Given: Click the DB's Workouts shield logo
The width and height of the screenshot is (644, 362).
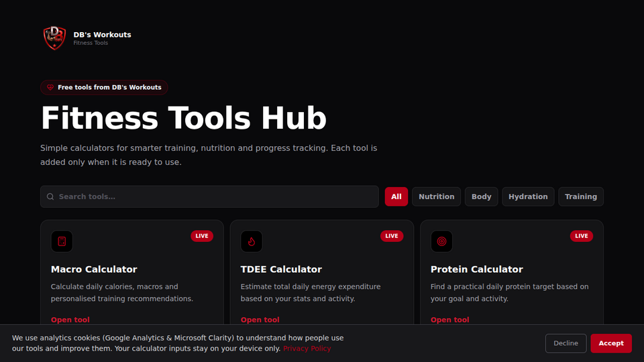Looking at the screenshot, I should point(54,38).
